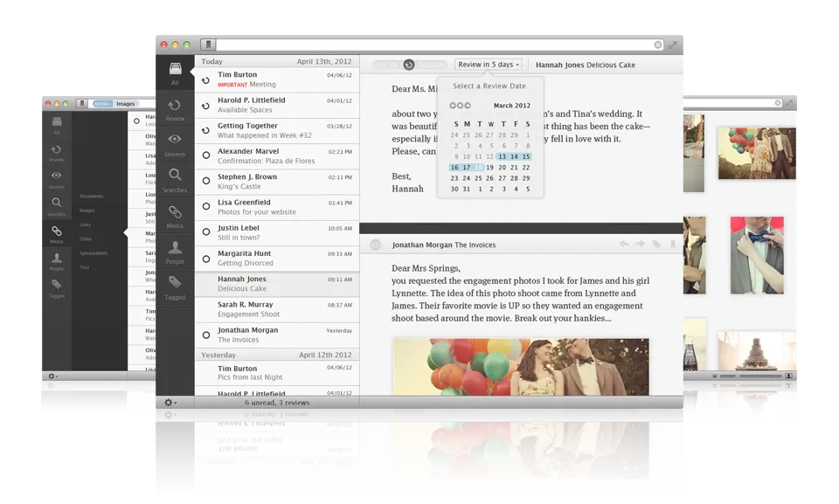The height and width of the screenshot is (504, 839).
Task: Open the bow tie thumbnail in right window
Action: (757, 255)
